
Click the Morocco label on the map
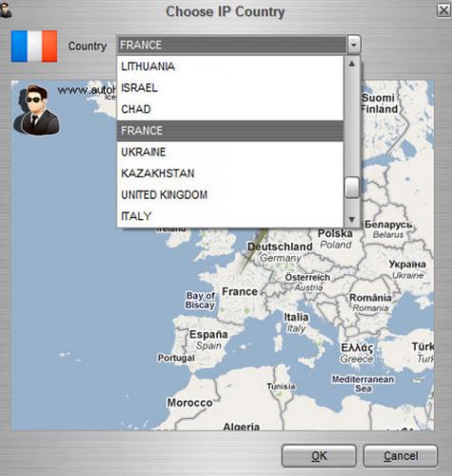pos(189,403)
